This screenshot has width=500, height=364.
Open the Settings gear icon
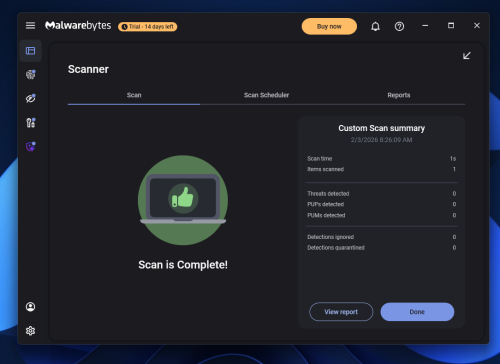(x=30, y=331)
